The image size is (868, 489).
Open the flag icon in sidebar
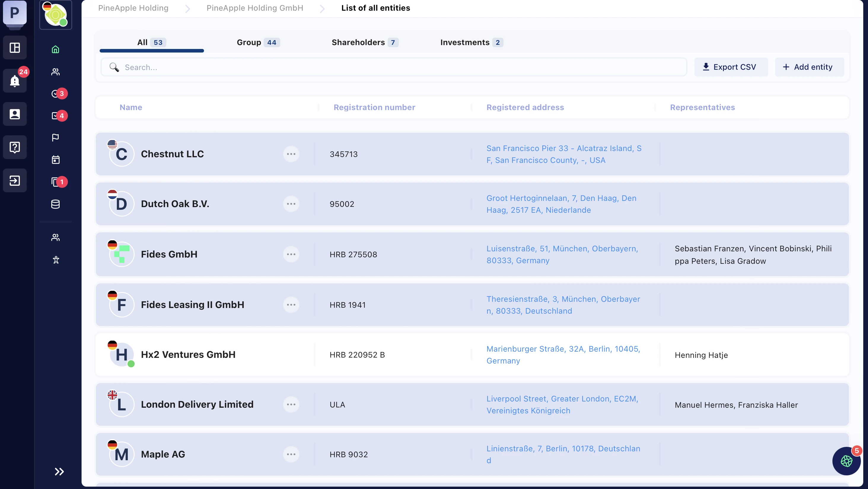pyautogui.click(x=55, y=138)
